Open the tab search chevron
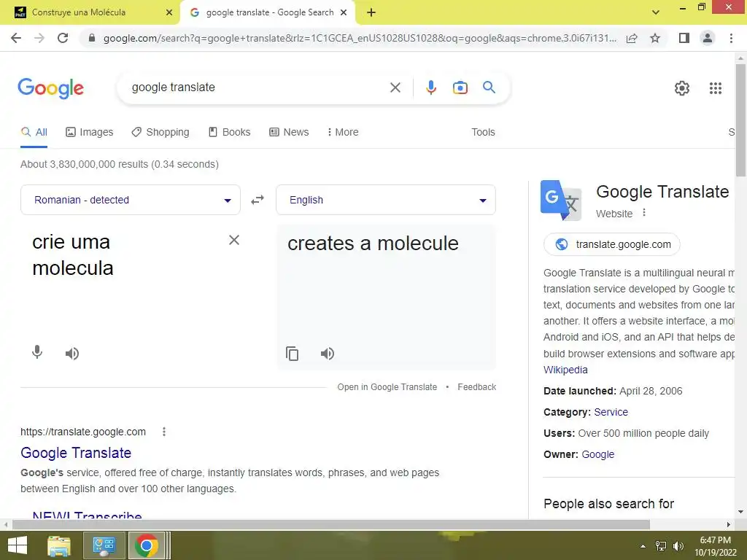 pyautogui.click(x=656, y=12)
